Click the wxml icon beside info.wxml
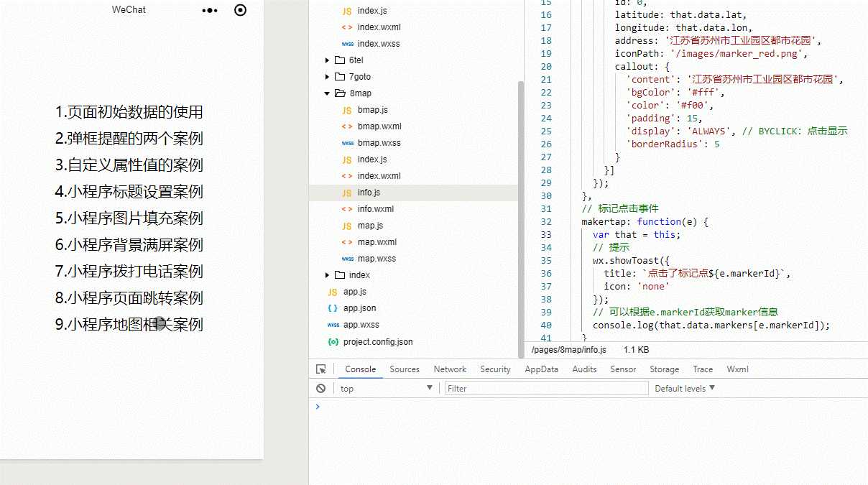The height and width of the screenshot is (485, 868). click(347, 209)
